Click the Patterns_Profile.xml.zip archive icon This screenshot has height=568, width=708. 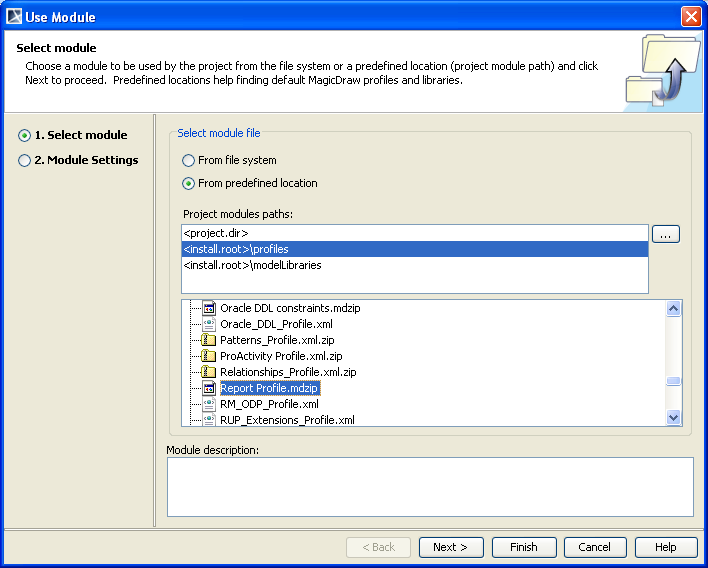209,340
